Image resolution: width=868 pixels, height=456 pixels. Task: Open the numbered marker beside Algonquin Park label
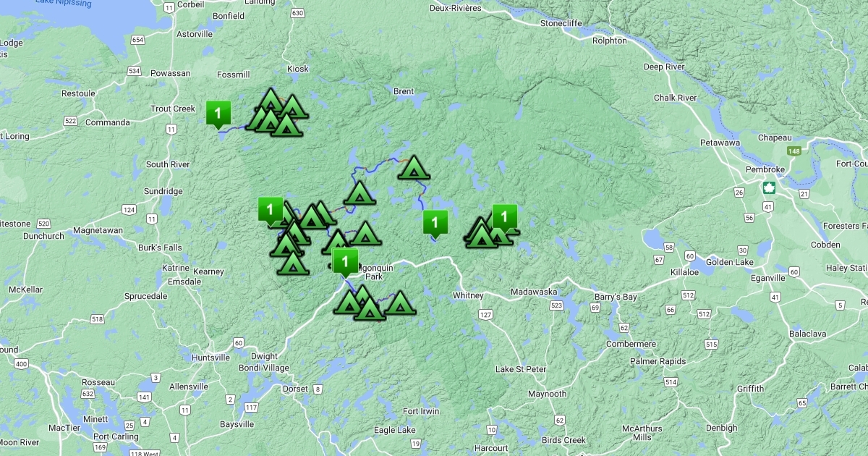click(x=345, y=261)
